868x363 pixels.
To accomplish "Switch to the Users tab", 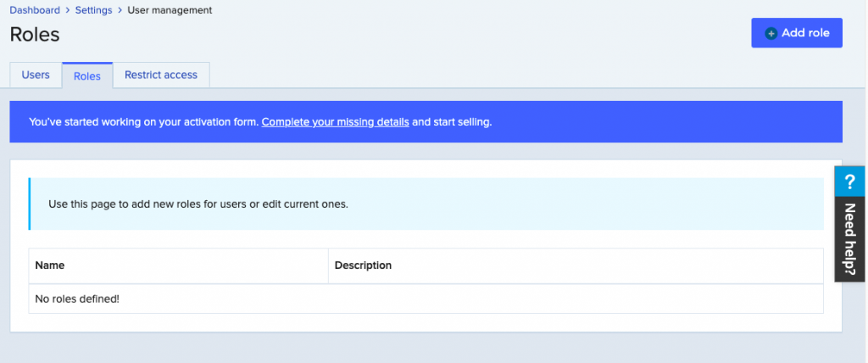I will tap(36, 75).
